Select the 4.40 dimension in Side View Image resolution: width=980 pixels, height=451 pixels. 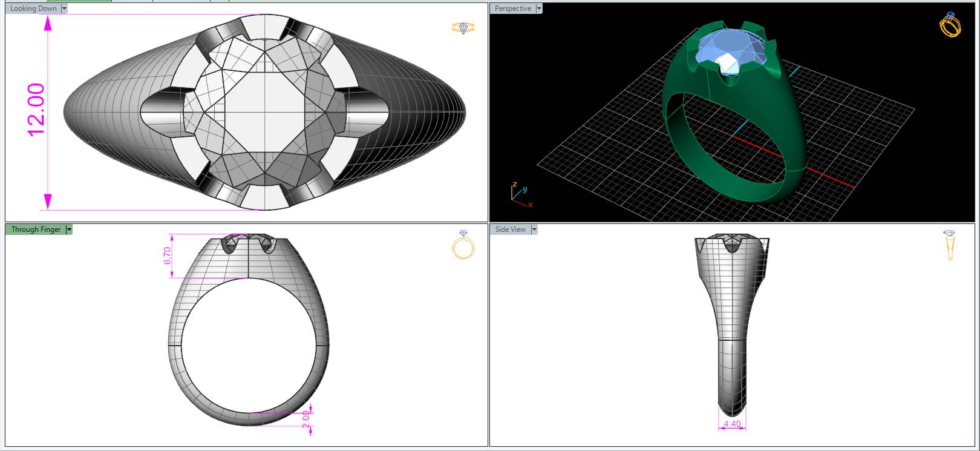(x=732, y=424)
